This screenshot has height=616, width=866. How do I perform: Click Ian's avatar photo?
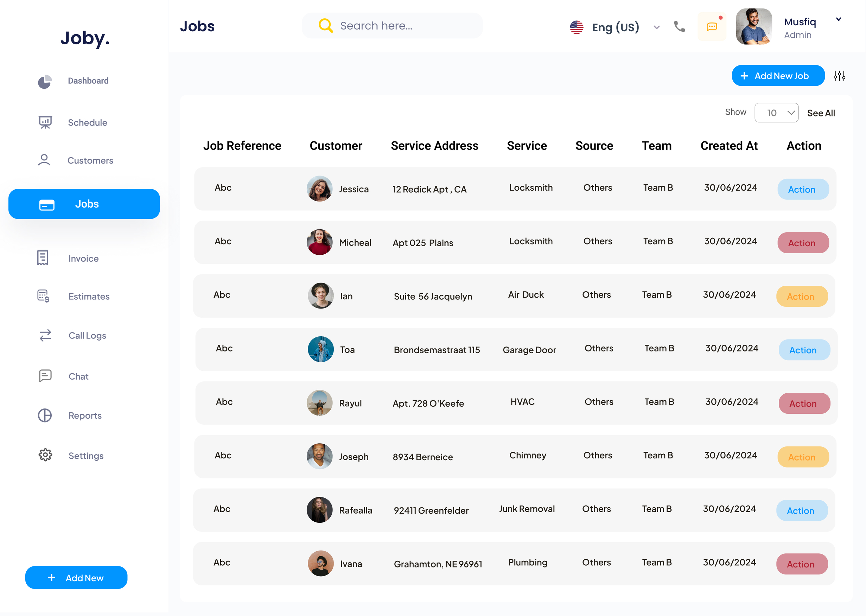[x=321, y=296]
